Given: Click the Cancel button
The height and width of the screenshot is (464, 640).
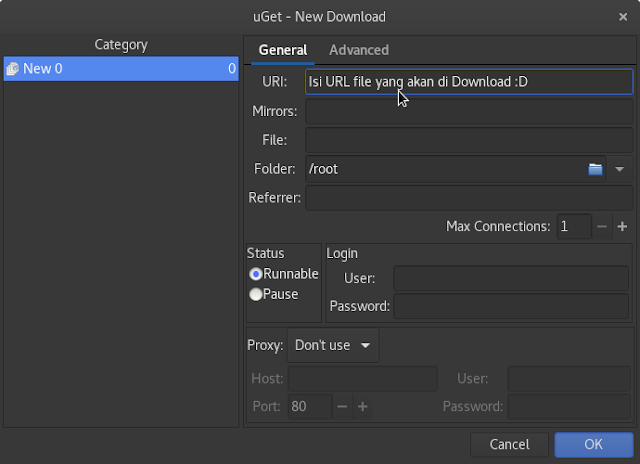Looking at the screenshot, I should click(x=509, y=444).
